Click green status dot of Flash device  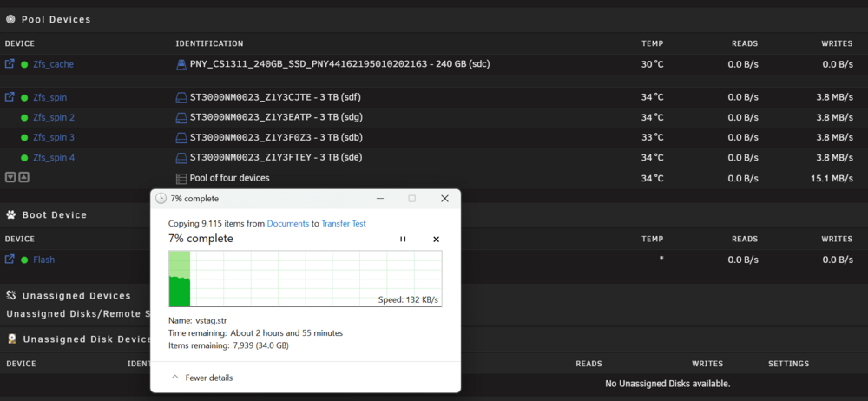click(x=24, y=260)
